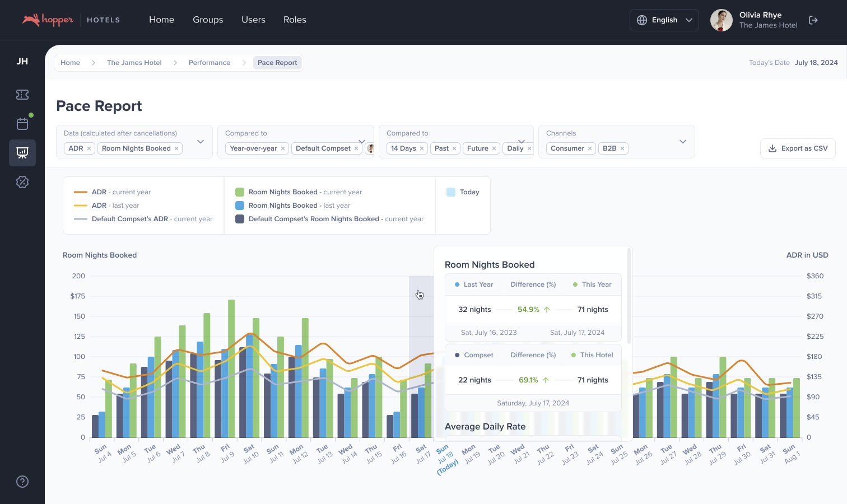Open the calendar icon in sidebar
Viewport: 847px width, 504px height.
[x=22, y=124]
